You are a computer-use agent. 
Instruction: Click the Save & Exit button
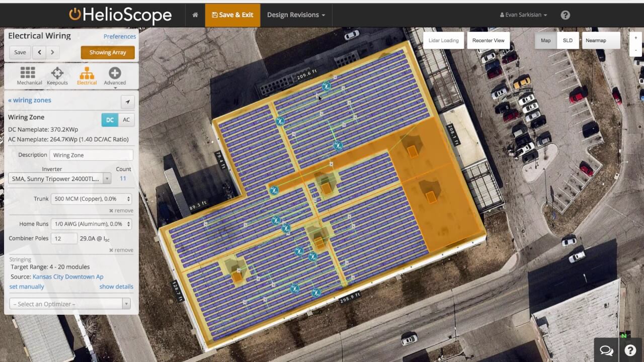[232, 15]
